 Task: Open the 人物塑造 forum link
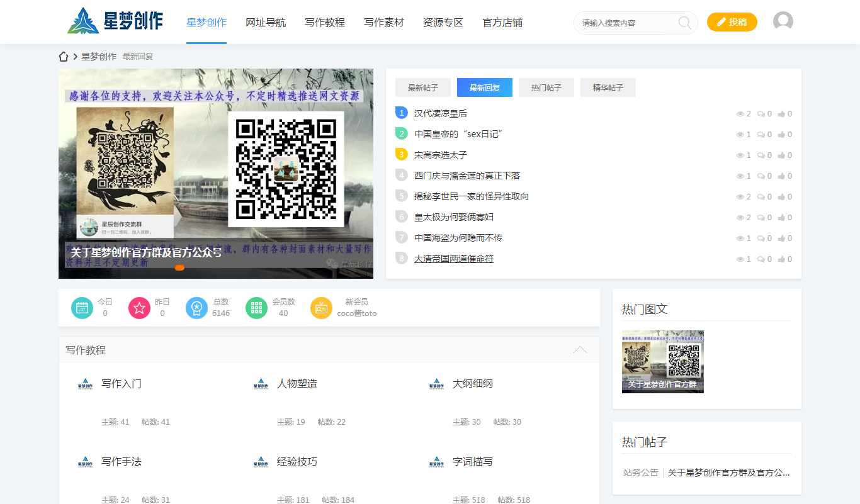pyautogui.click(x=297, y=384)
